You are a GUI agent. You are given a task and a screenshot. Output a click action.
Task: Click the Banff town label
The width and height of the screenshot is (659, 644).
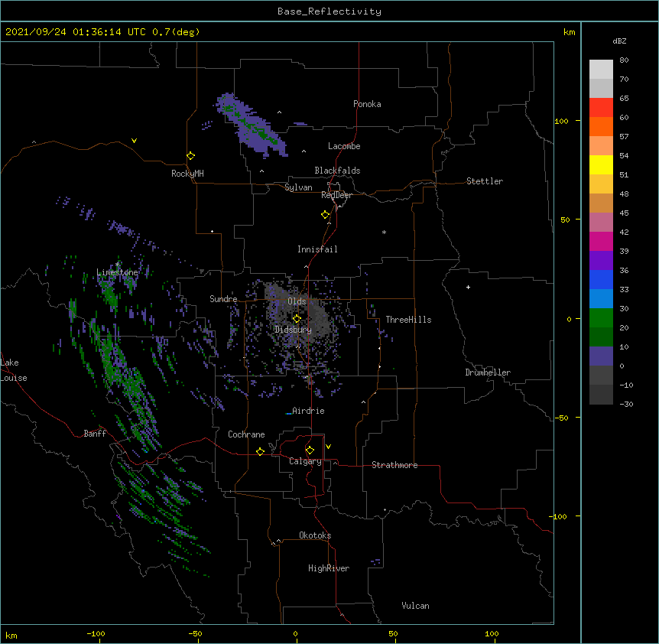point(95,434)
